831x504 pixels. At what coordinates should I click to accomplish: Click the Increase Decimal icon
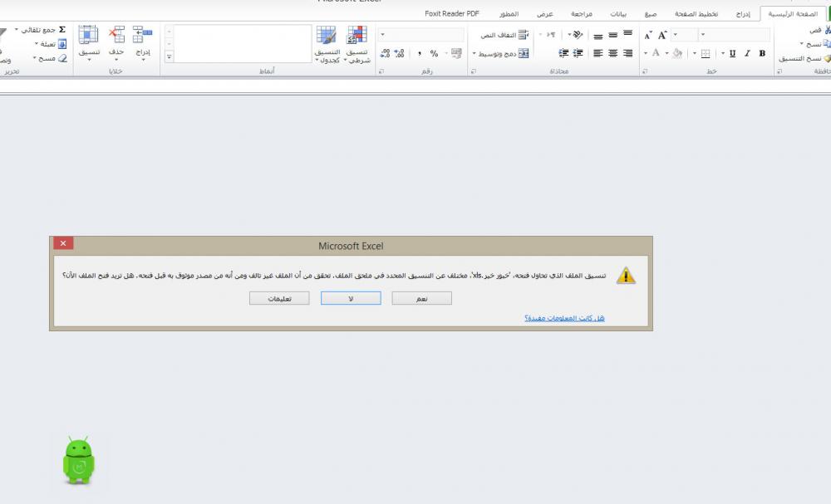[399, 53]
